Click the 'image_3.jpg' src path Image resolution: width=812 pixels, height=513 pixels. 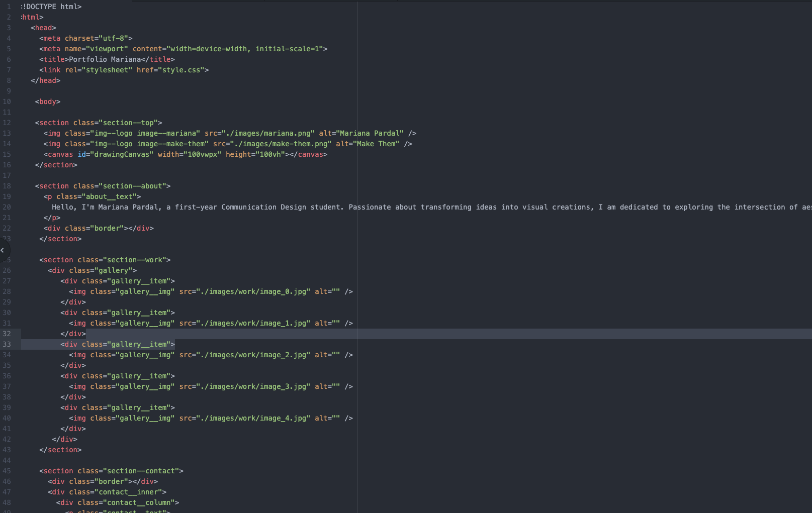(253, 386)
